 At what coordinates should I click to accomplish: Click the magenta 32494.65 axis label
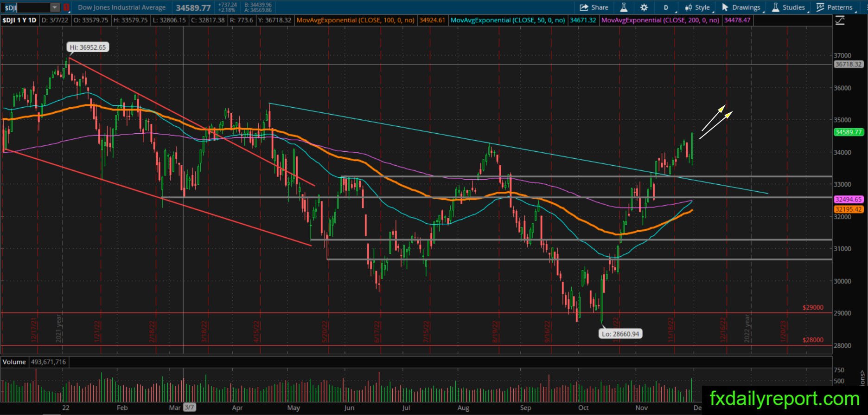point(849,200)
